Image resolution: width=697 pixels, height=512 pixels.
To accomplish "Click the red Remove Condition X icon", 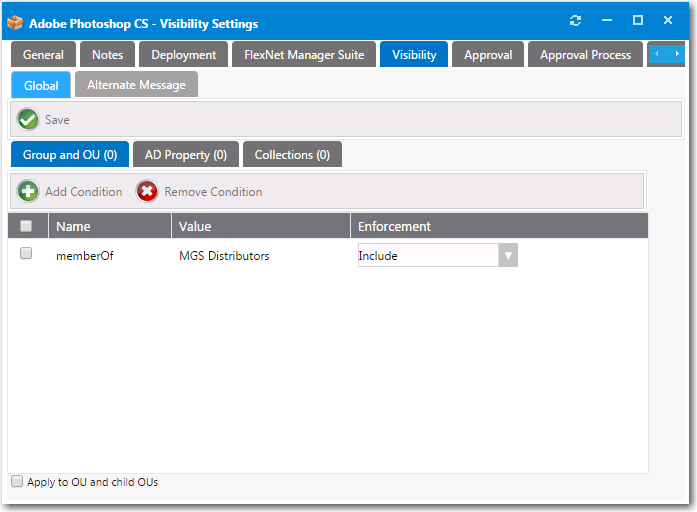I will coord(148,191).
